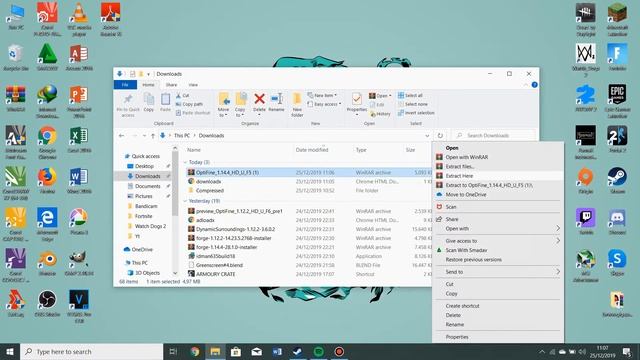
Task: Click the History button in ribbon
Action: (x=380, y=114)
